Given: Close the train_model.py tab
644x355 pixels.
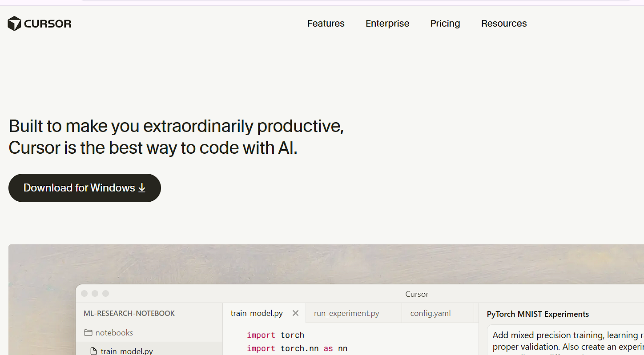Looking at the screenshot, I should (295, 313).
